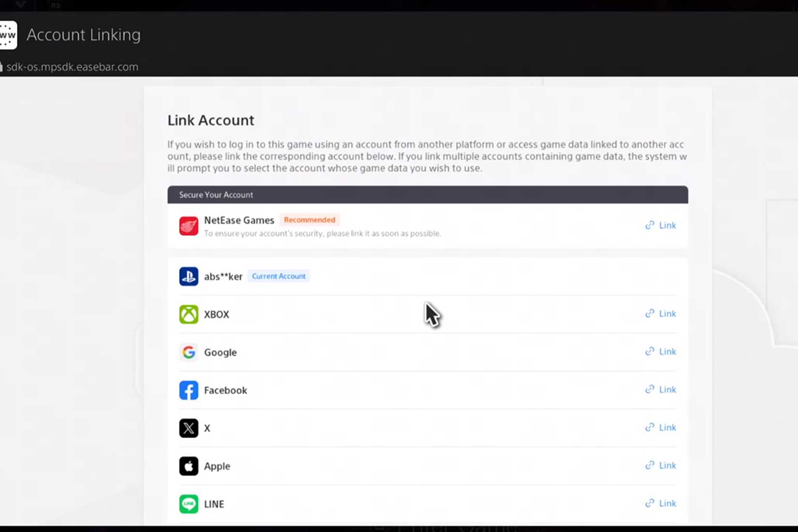The width and height of the screenshot is (798, 532).
Task: Link the Facebook account
Action: click(x=661, y=390)
